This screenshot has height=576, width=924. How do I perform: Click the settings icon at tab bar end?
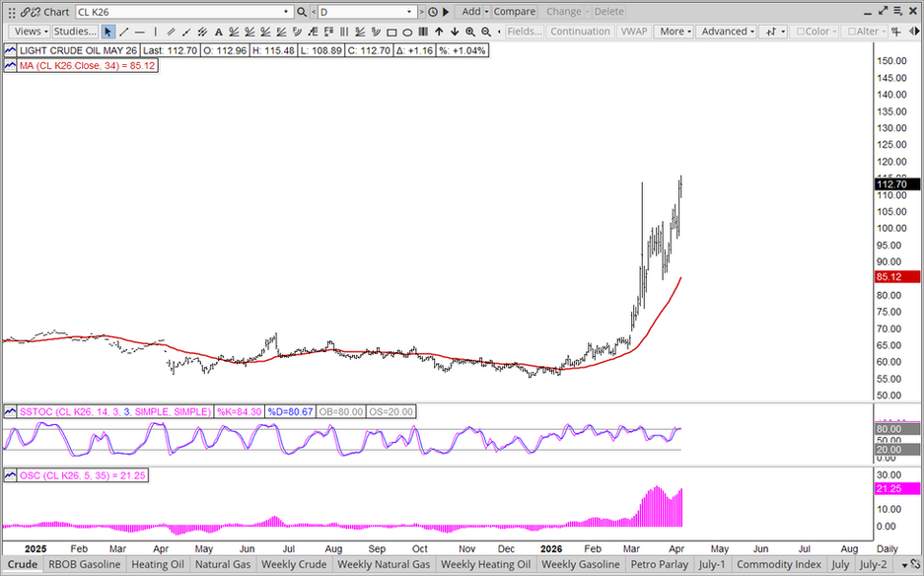pyautogui.click(x=914, y=565)
